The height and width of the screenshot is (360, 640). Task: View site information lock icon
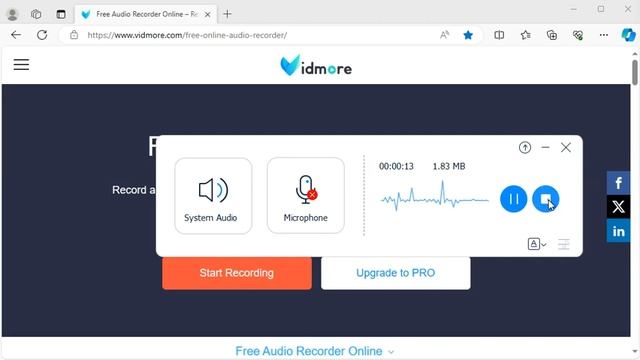coord(74,35)
